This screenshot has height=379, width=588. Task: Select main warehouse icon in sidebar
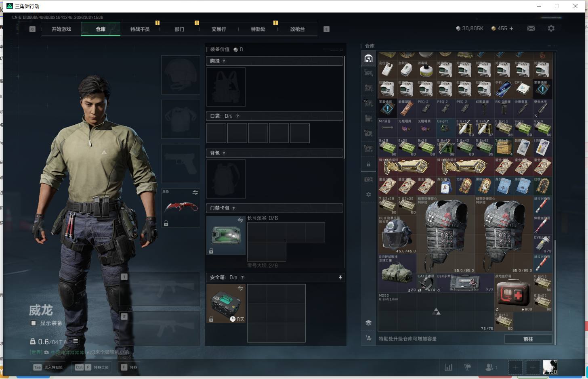[368, 59]
